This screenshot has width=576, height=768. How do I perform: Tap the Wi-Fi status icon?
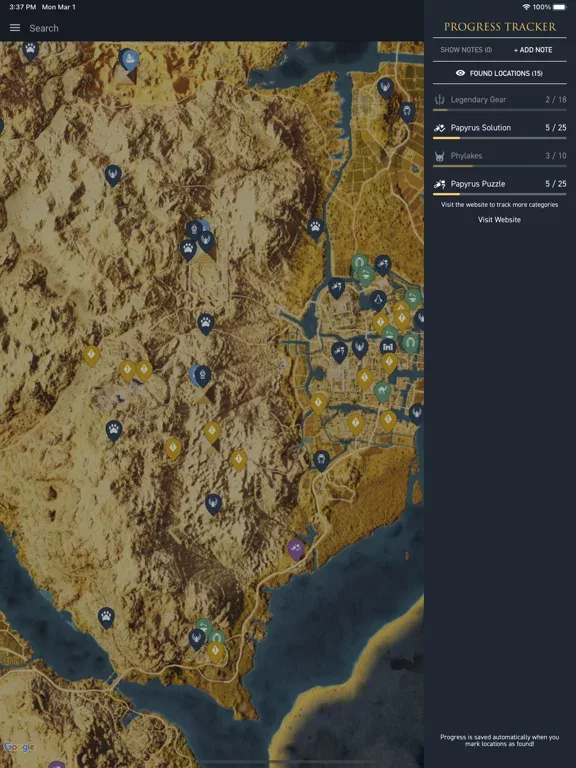click(526, 7)
